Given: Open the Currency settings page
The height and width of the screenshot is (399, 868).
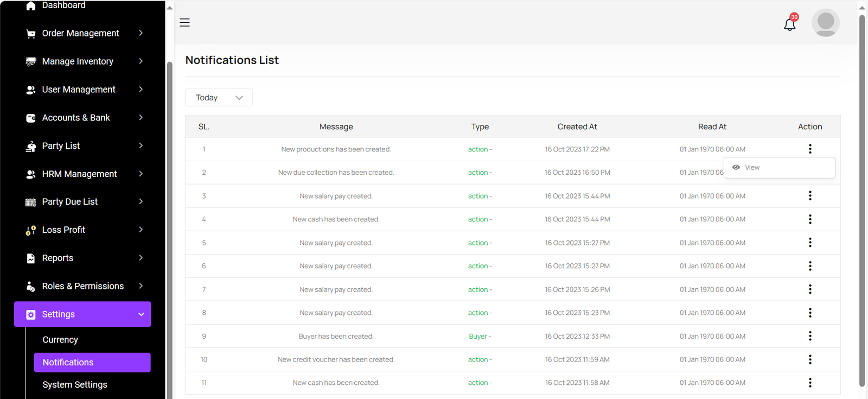Looking at the screenshot, I should coord(60,340).
